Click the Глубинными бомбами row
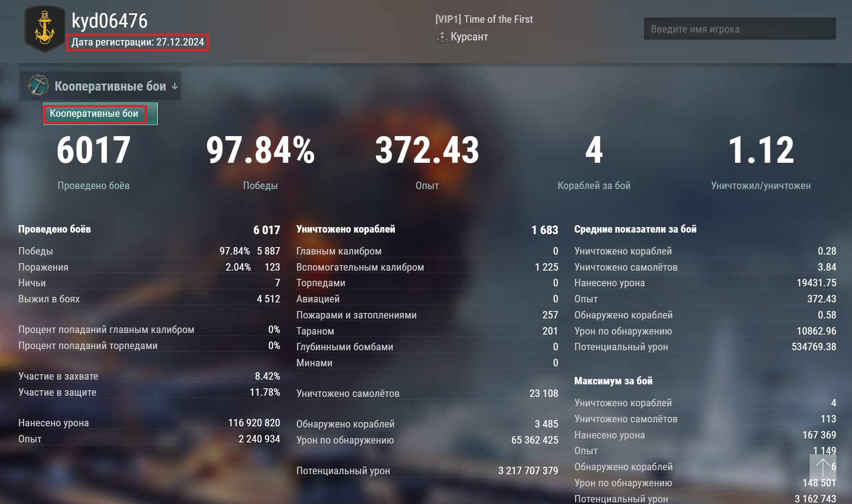852x504 pixels. click(427, 347)
